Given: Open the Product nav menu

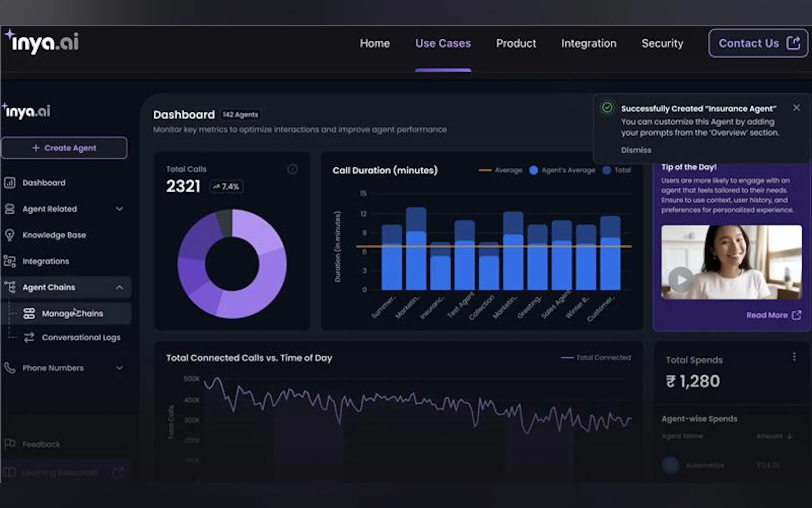Looking at the screenshot, I should tap(516, 43).
